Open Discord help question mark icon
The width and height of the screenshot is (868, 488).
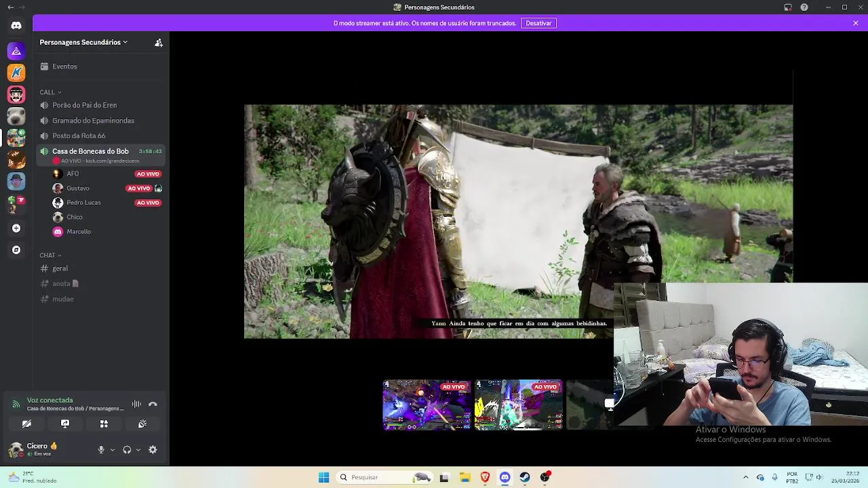pos(804,7)
